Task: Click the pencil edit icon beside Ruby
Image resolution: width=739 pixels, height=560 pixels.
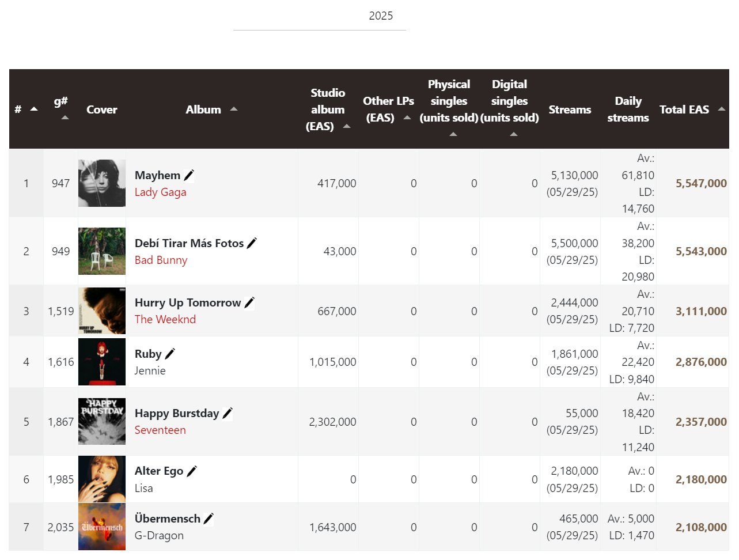Action: [x=170, y=354]
